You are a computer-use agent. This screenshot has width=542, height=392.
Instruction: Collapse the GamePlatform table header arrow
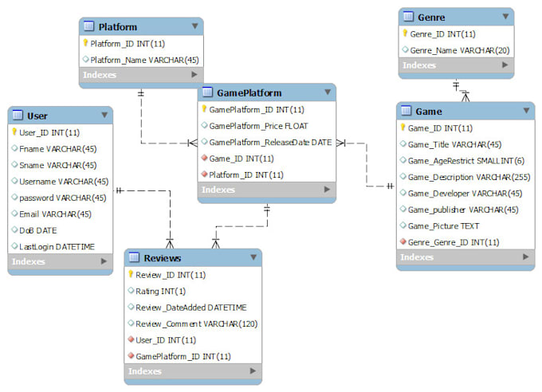(328, 92)
